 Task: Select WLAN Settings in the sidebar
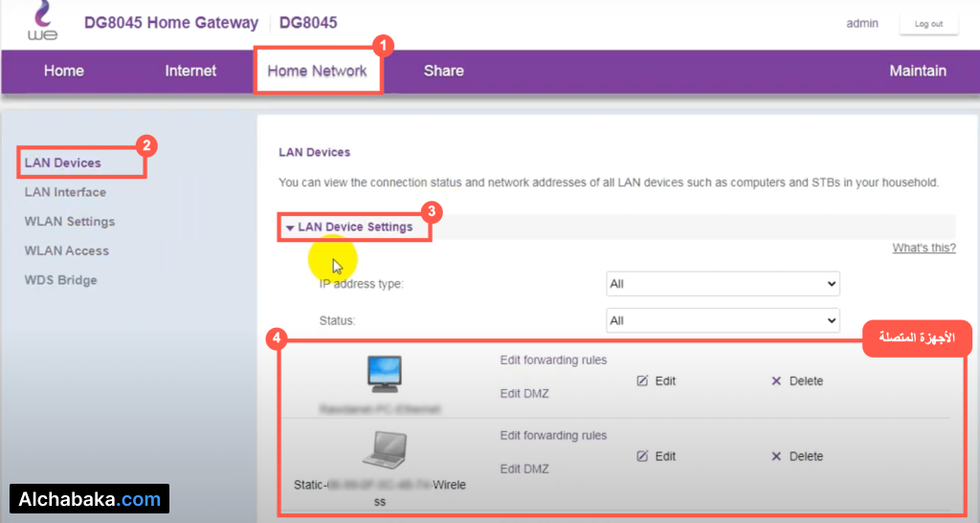[70, 222]
